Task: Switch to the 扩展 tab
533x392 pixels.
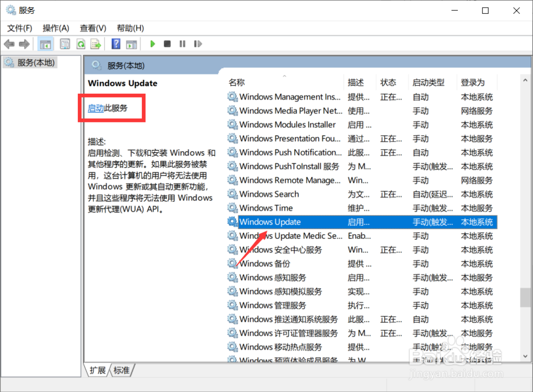Action: coord(98,370)
